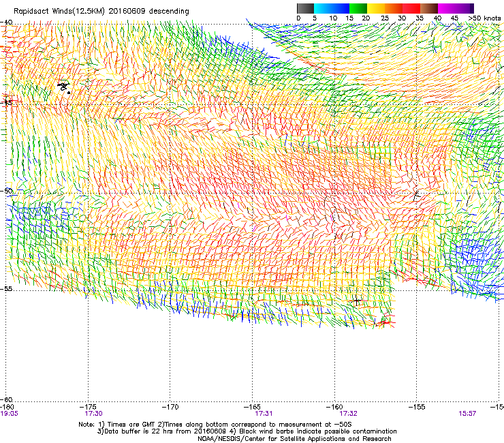Viewport: 504px width, 443px height.
Task: Click the 'NOAA/NESDIS/Center for Satellite Applications and Research' credit
Action: (x=294, y=439)
